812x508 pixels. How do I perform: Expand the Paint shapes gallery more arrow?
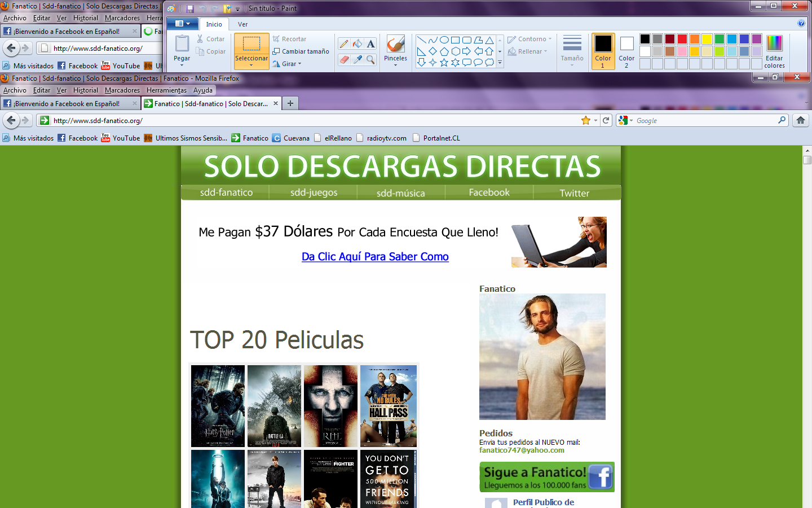[500, 63]
